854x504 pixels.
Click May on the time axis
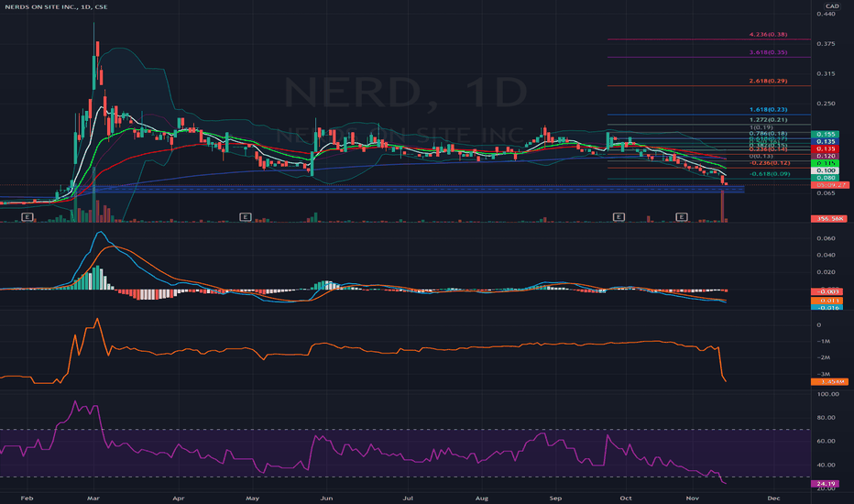click(252, 498)
